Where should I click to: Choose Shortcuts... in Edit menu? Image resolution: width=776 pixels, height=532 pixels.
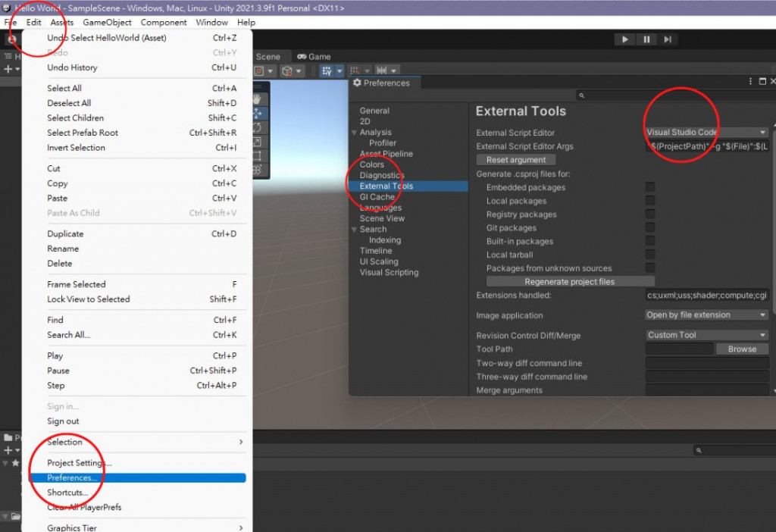tap(67, 493)
